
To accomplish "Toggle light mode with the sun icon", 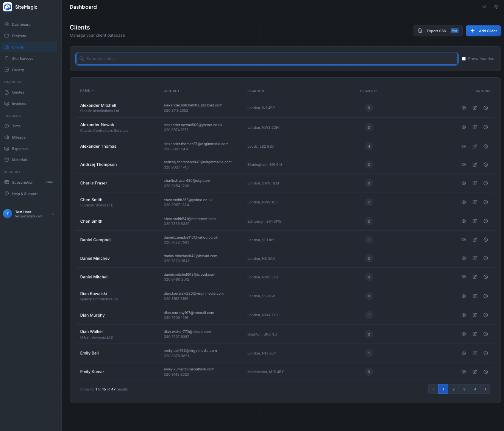I will (x=484, y=6).
